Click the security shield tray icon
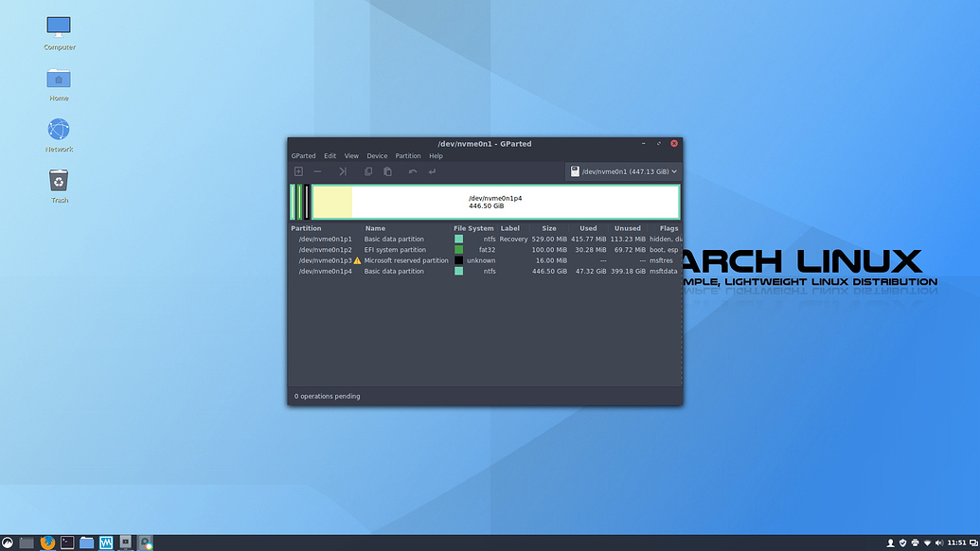 point(902,542)
